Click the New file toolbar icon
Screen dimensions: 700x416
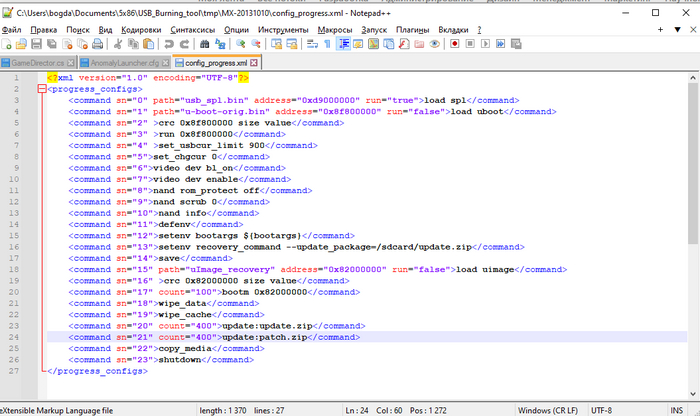click(x=7, y=45)
